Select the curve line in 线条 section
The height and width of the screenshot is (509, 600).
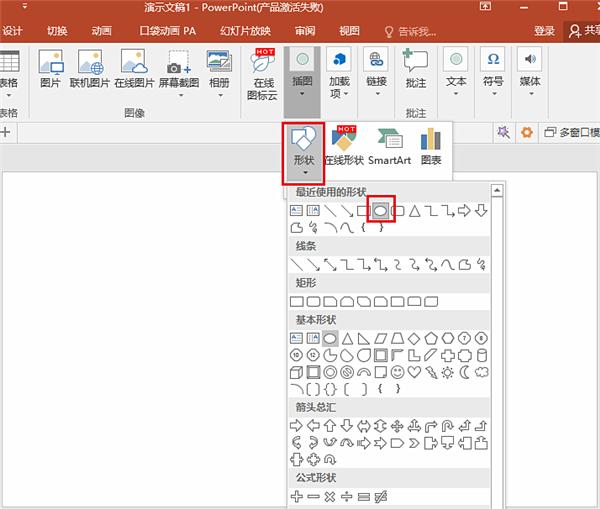click(x=448, y=264)
